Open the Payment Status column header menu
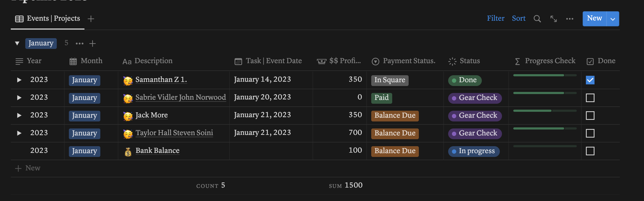This screenshot has width=644, height=201. (404, 61)
